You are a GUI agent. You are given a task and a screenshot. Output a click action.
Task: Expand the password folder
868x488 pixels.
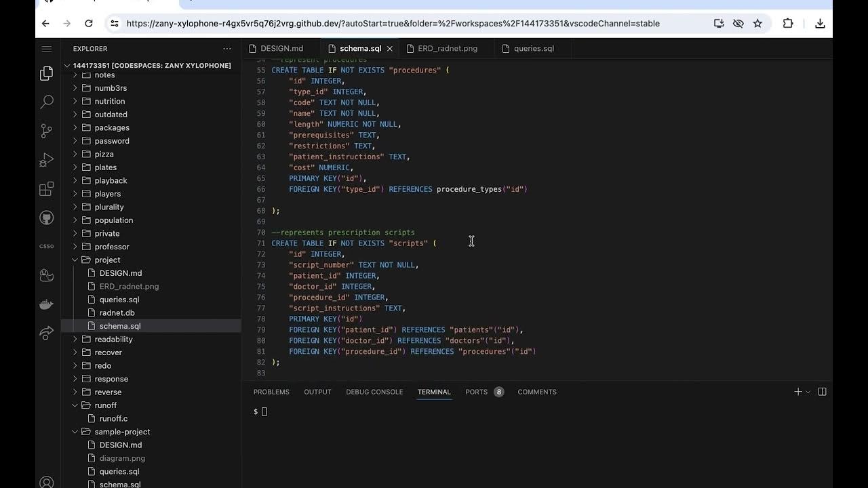[x=152, y=141]
